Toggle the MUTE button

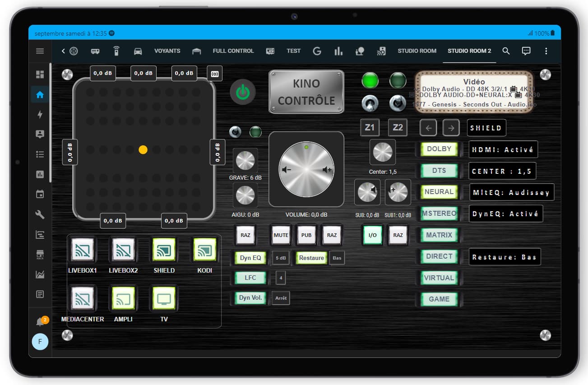click(x=281, y=235)
